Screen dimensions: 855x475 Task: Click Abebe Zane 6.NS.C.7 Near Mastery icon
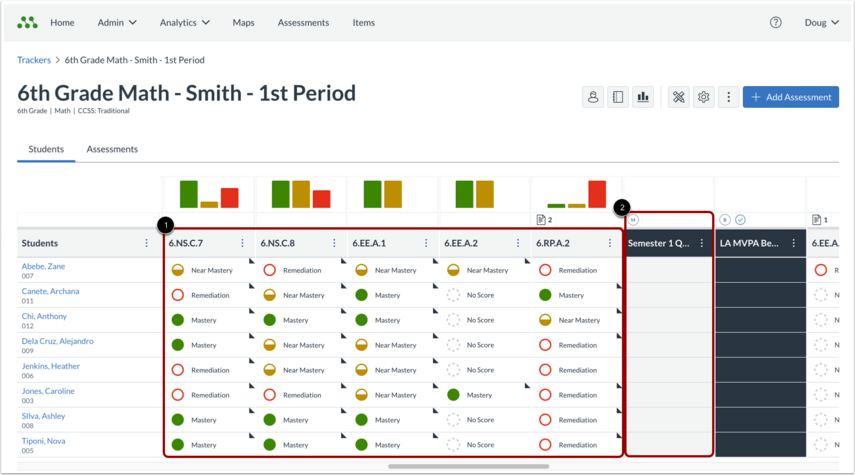point(178,270)
